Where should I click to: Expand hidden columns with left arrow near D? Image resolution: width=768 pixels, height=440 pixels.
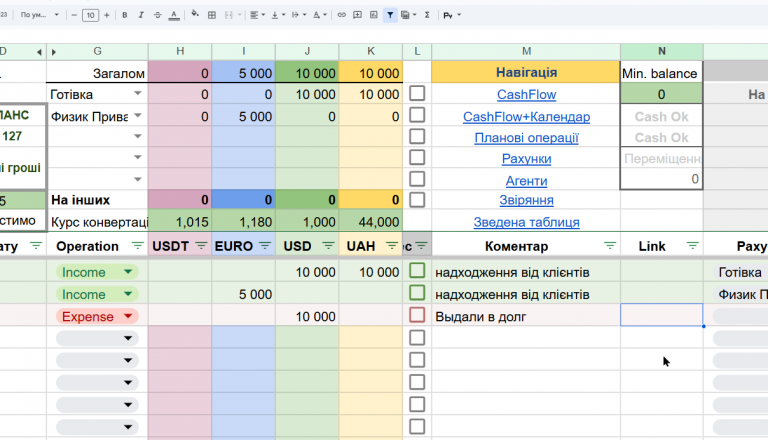(x=39, y=52)
